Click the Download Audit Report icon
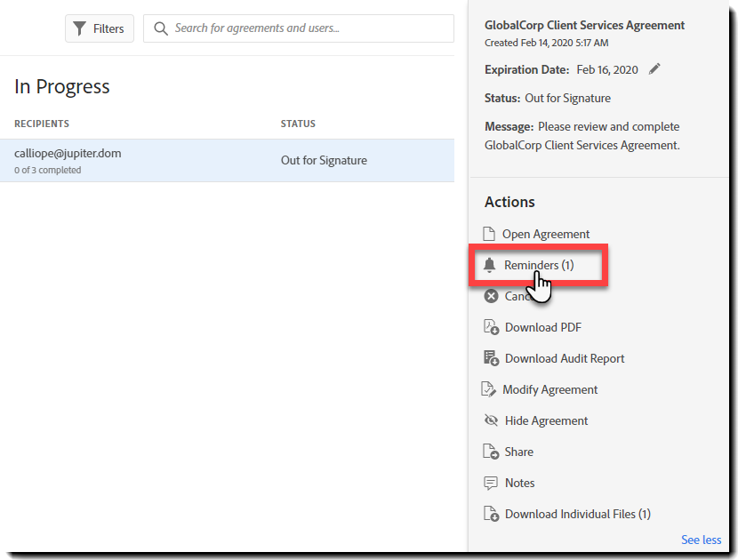 [491, 358]
